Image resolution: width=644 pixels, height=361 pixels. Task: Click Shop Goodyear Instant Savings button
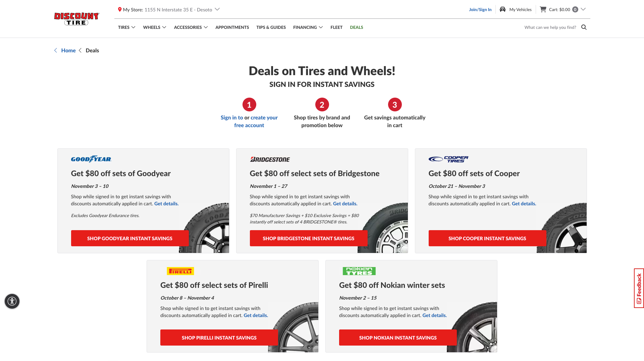tap(130, 238)
